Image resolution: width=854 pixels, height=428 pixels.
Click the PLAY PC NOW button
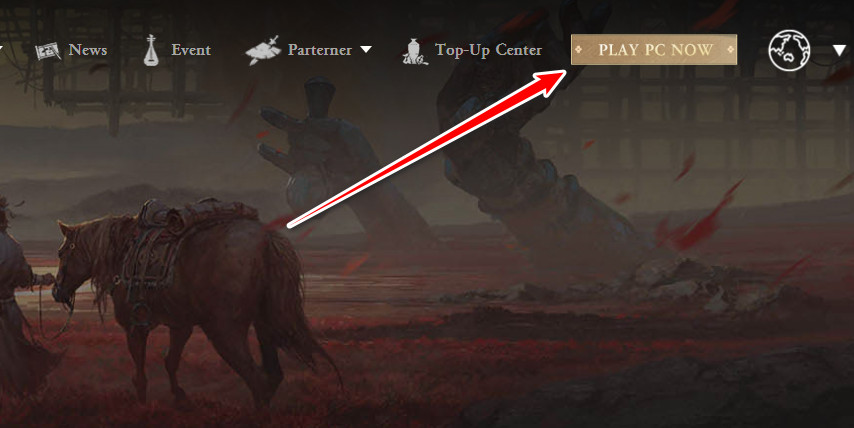654,50
